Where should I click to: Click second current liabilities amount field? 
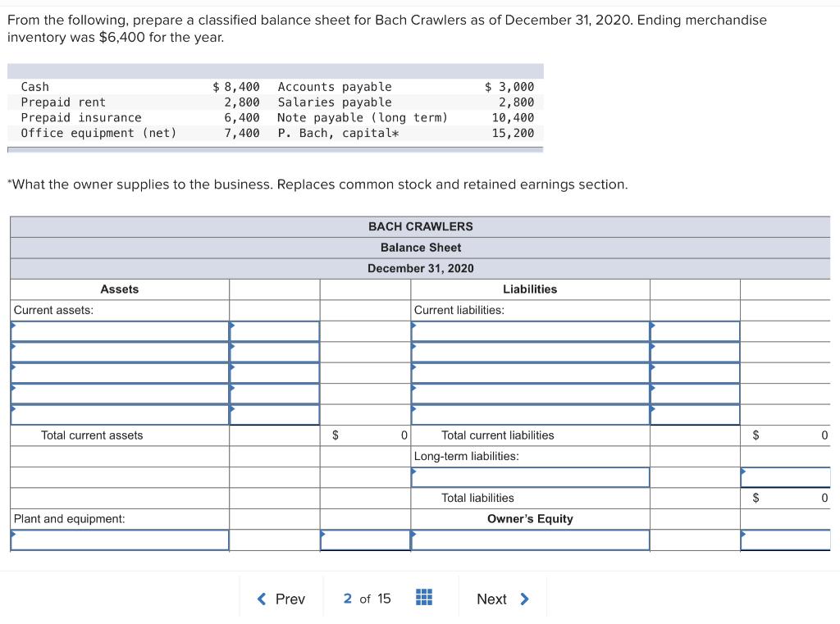[x=695, y=352]
